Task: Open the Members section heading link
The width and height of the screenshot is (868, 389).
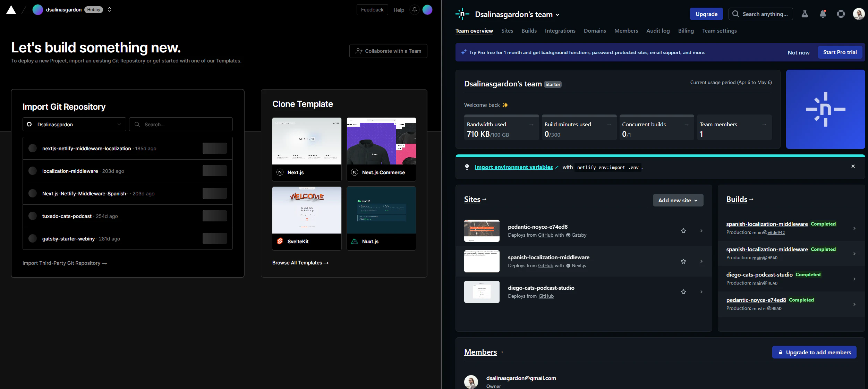Action: [x=480, y=352]
